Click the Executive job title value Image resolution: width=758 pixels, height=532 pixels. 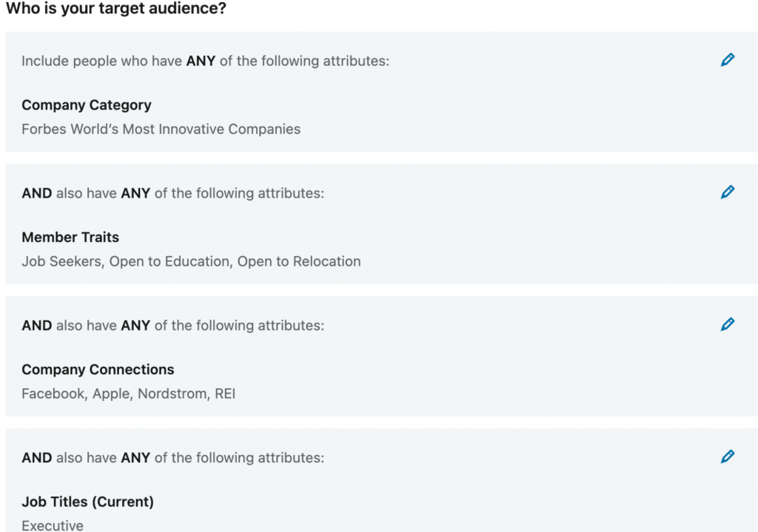pyautogui.click(x=51, y=525)
